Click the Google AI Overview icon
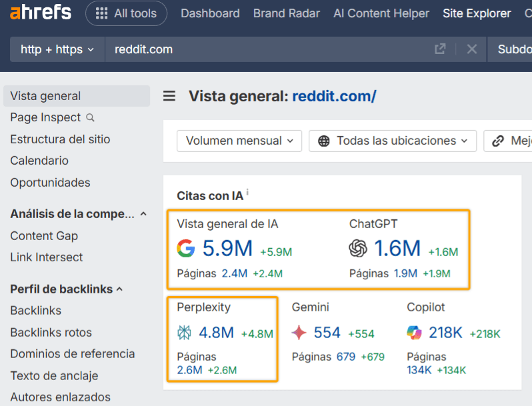The width and height of the screenshot is (532, 406). point(186,249)
